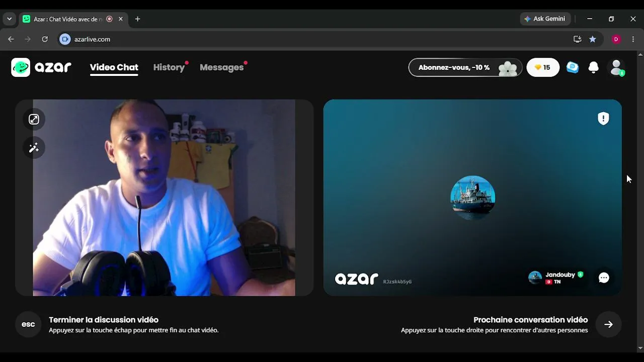Click the Ask Gemini button
Image resolution: width=644 pixels, height=362 pixels.
[x=545, y=19]
